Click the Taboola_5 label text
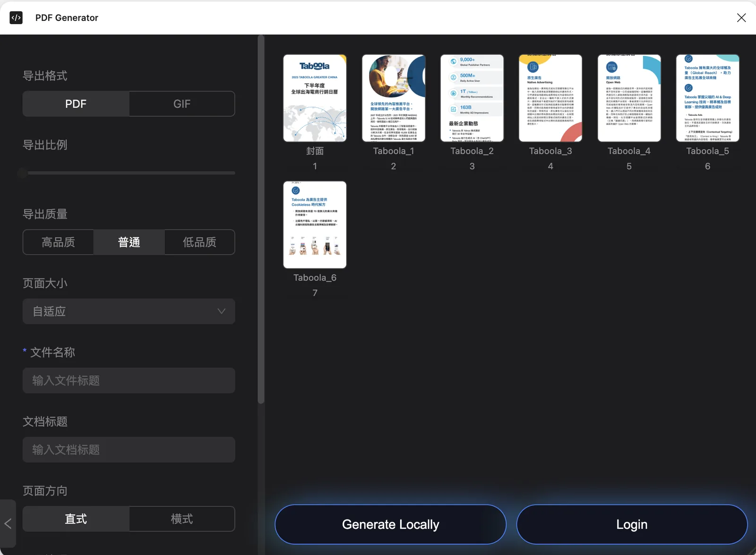Viewport: 756px width, 555px height. point(708,151)
